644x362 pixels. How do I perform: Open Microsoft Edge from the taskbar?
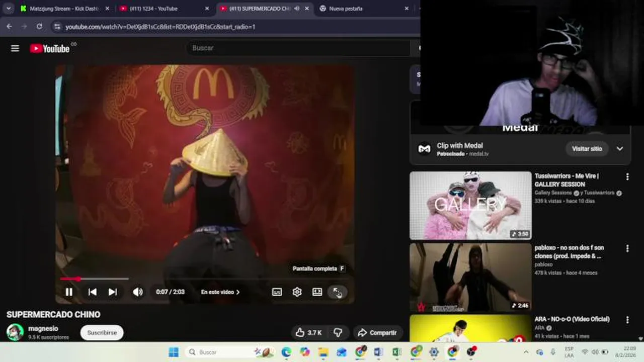click(x=286, y=352)
